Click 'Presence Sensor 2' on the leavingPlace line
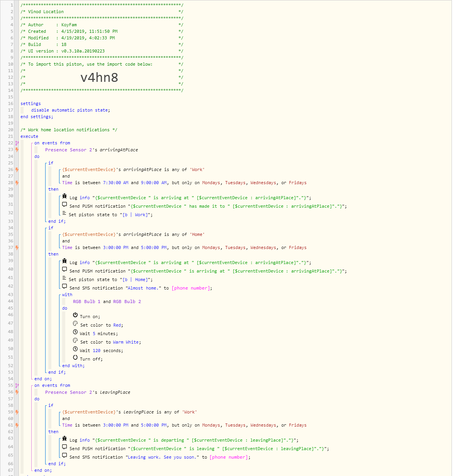The width and height of the screenshot is (455, 476). [69, 392]
